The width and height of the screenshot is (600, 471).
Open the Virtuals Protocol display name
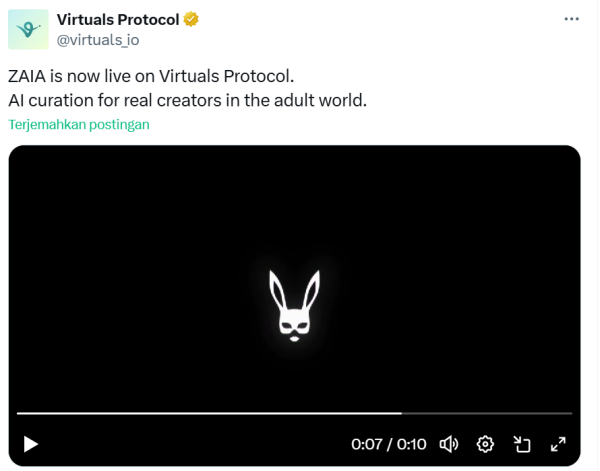click(118, 19)
